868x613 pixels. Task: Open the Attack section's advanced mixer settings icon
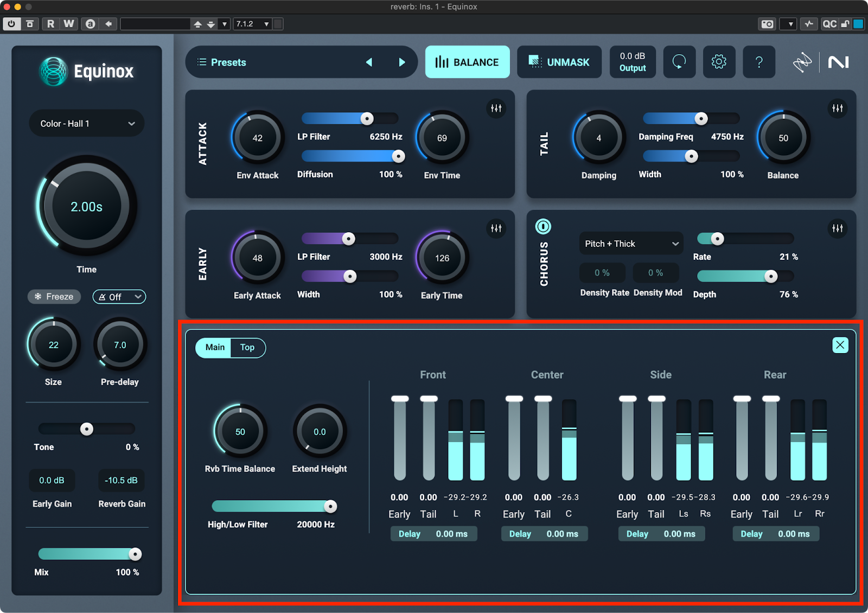click(x=496, y=108)
